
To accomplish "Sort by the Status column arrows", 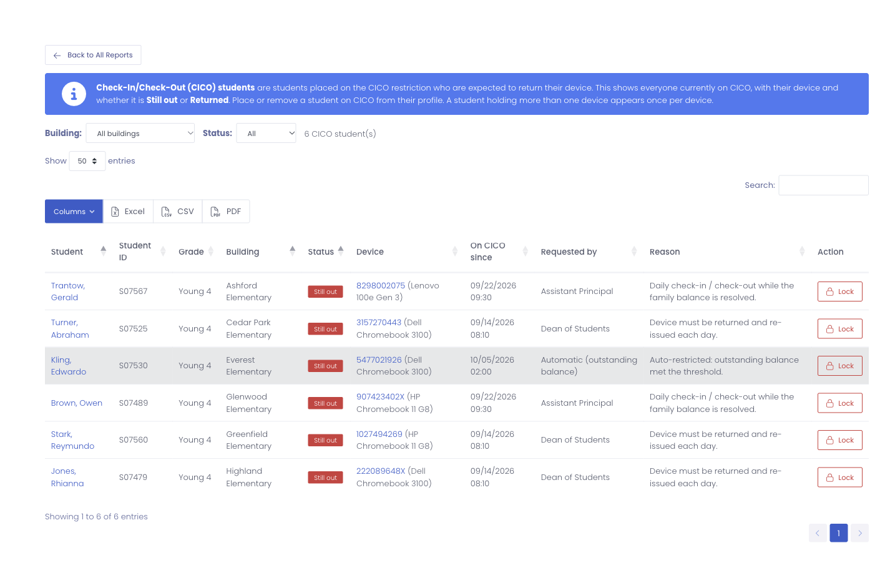I will 341,252.
